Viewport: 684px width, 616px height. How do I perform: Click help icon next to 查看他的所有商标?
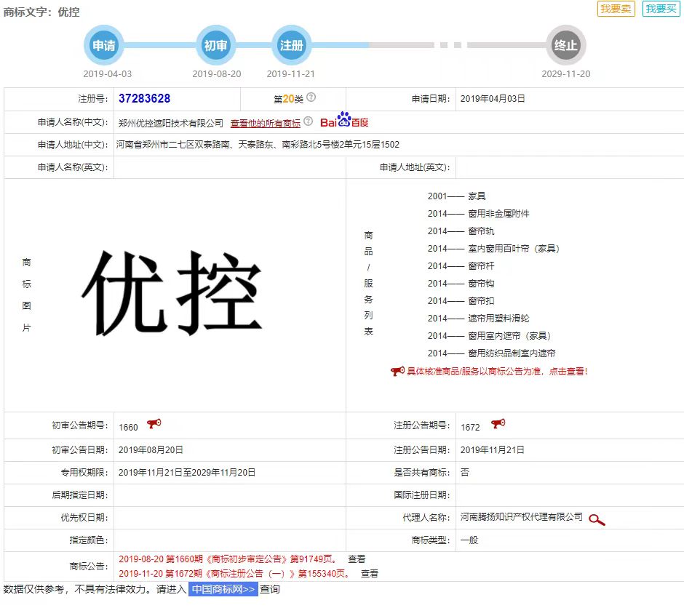coord(308,121)
